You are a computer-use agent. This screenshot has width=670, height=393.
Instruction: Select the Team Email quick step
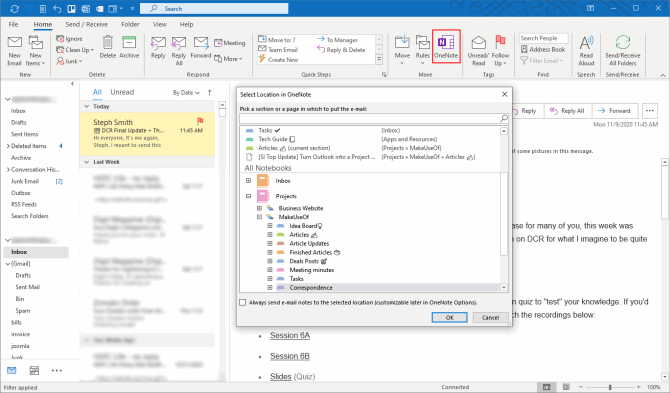click(278, 50)
